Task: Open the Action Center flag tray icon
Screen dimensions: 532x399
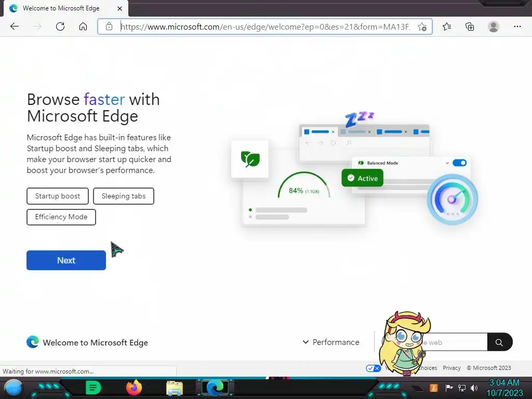Action: coord(449,388)
